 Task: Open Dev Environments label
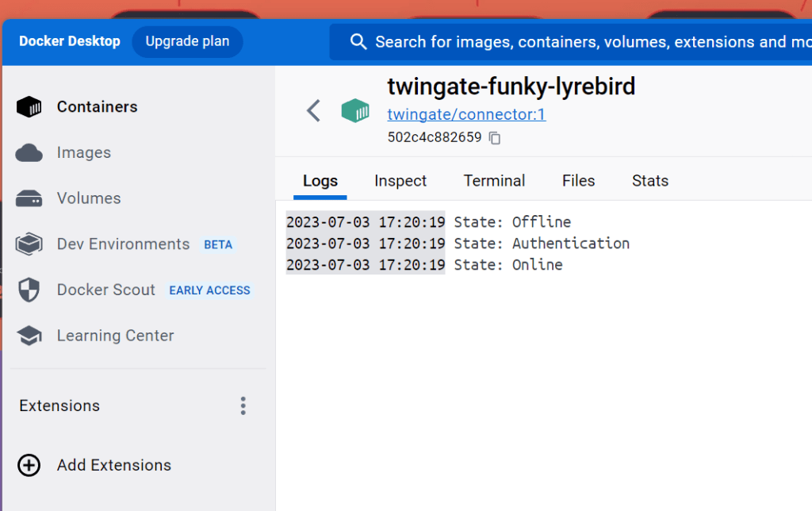coord(123,244)
